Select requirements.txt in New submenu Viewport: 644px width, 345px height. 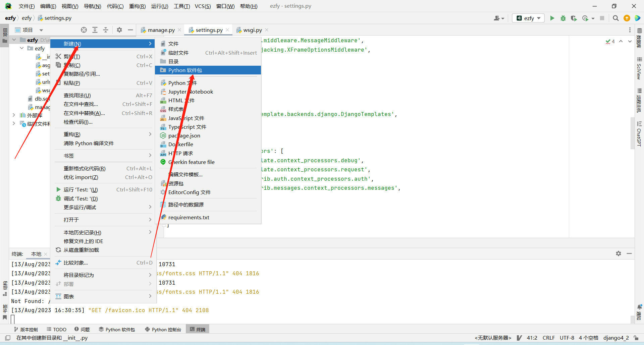(x=208, y=217)
